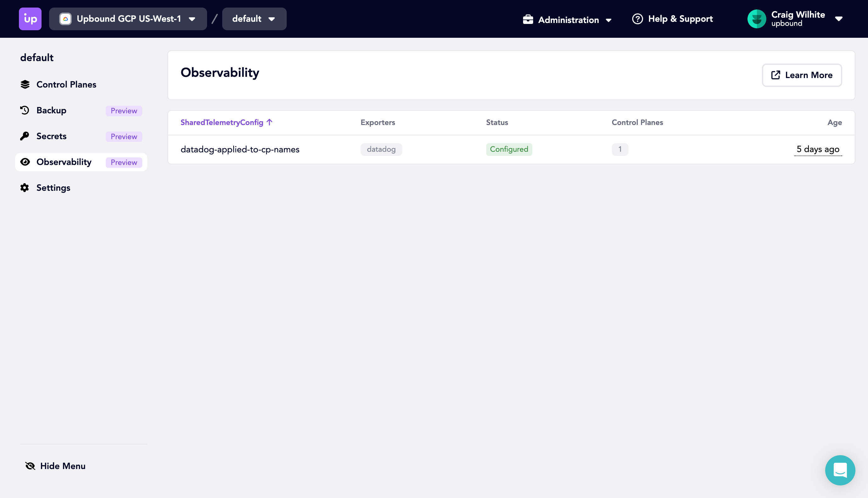
Task: Sort by SharedTelemetryConfig column
Action: (x=226, y=122)
